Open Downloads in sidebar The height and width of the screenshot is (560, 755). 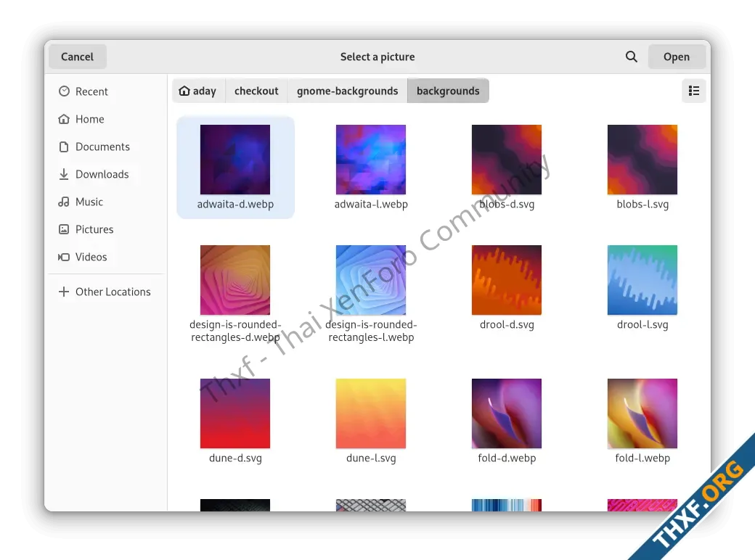[x=106, y=174]
